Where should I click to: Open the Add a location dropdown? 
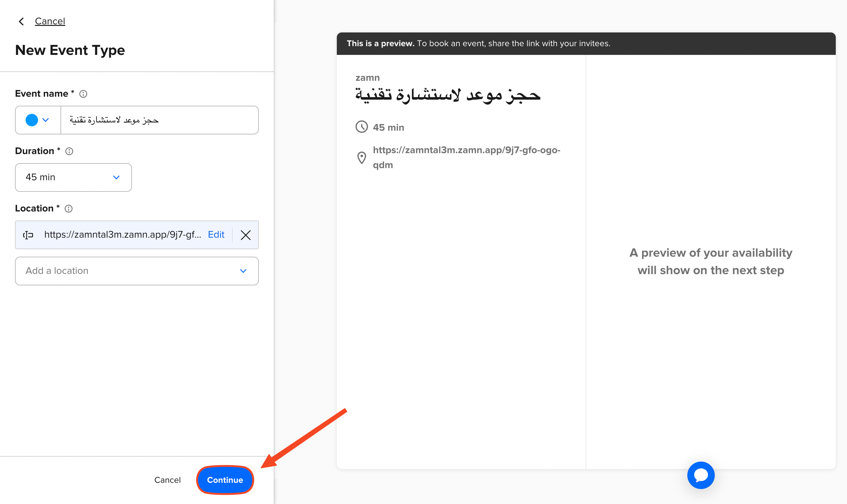[137, 271]
